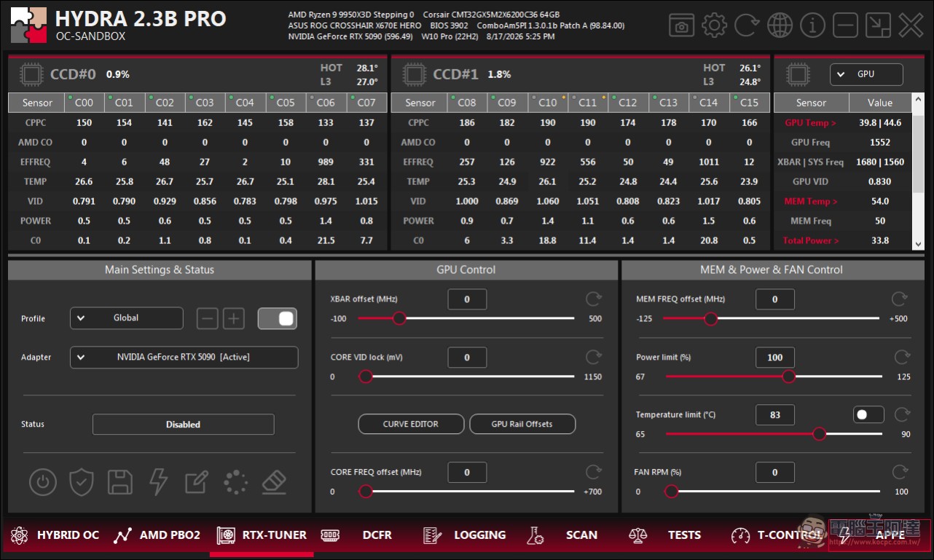Image resolution: width=934 pixels, height=560 pixels.
Task: Expand the GPU Temp > sensor row
Action: pos(810,123)
